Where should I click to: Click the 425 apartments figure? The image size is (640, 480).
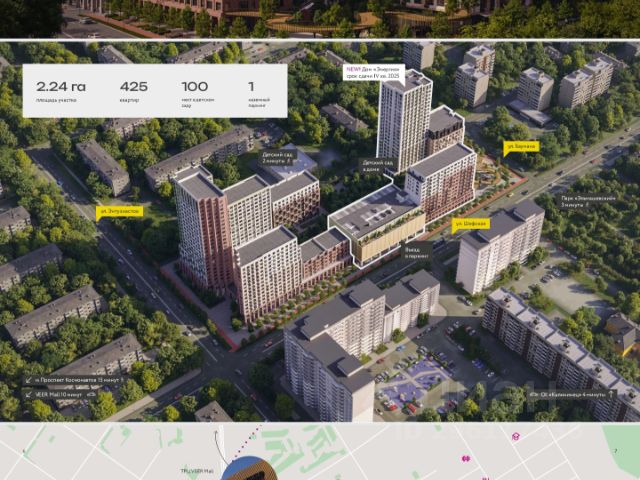coord(134,87)
